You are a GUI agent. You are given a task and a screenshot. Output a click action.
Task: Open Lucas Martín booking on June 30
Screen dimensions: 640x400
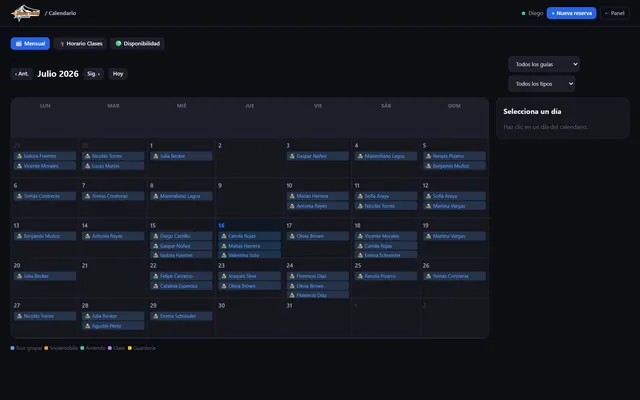tap(113, 166)
